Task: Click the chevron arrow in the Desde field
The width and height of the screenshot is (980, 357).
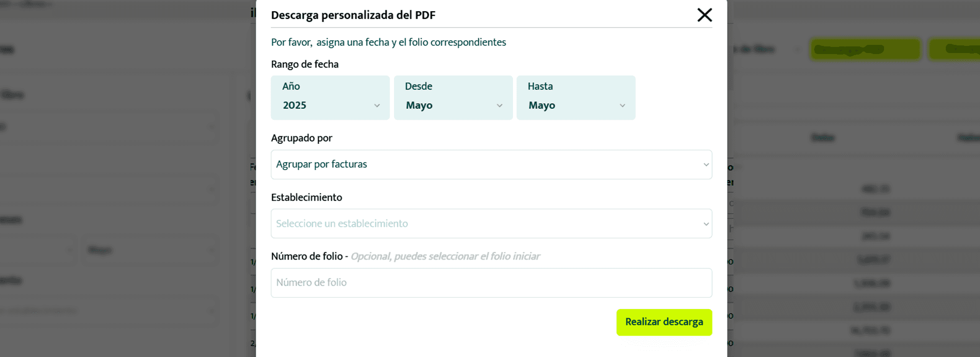Action: click(500, 106)
